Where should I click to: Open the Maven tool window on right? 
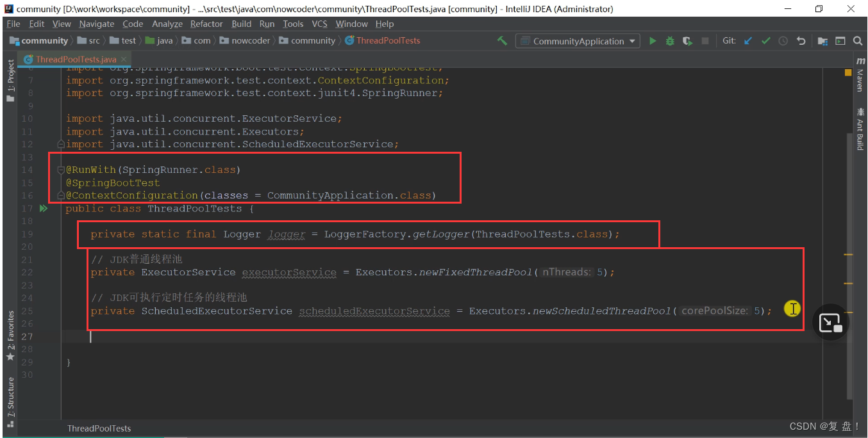860,74
